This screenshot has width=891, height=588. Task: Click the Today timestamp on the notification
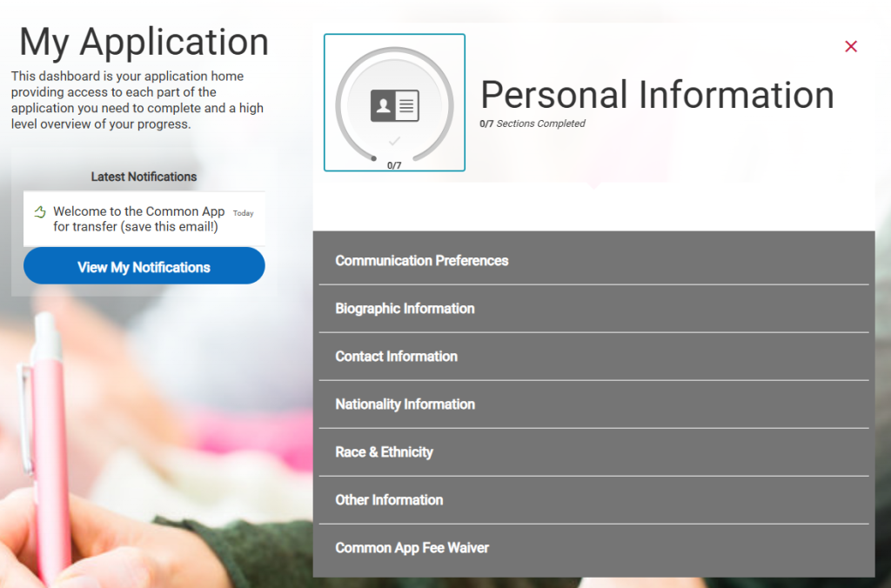(244, 213)
